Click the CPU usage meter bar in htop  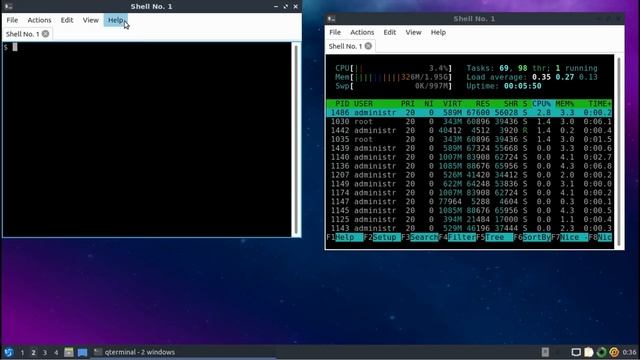pos(394,68)
